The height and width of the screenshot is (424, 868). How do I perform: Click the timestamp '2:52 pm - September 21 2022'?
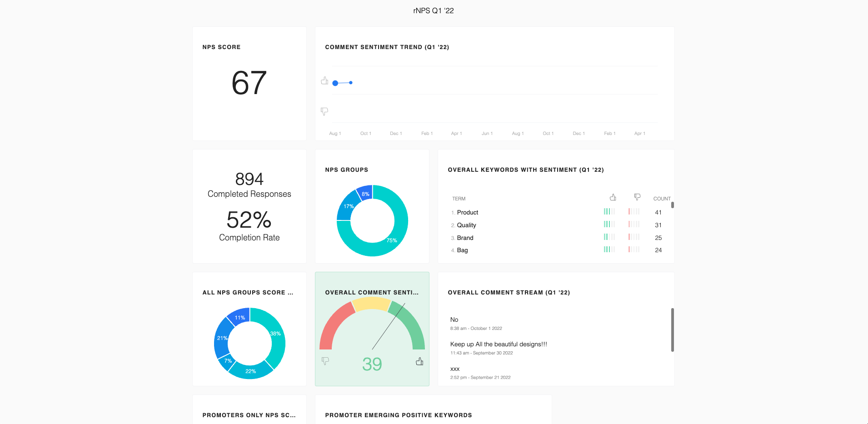(x=480, y=377)
